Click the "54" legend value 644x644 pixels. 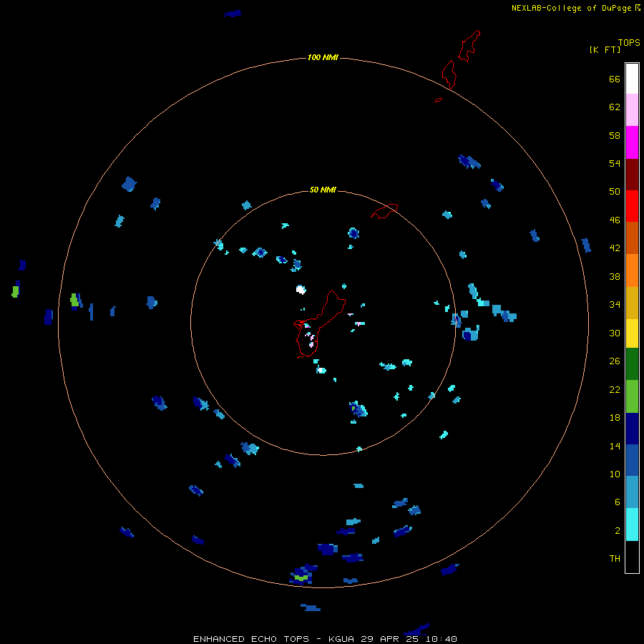[615, 163]
